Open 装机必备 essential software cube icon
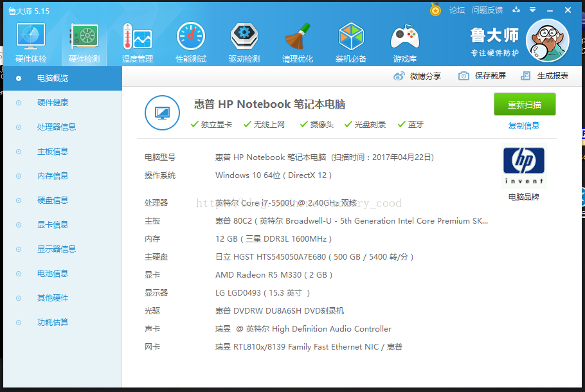 coord(351,36)
